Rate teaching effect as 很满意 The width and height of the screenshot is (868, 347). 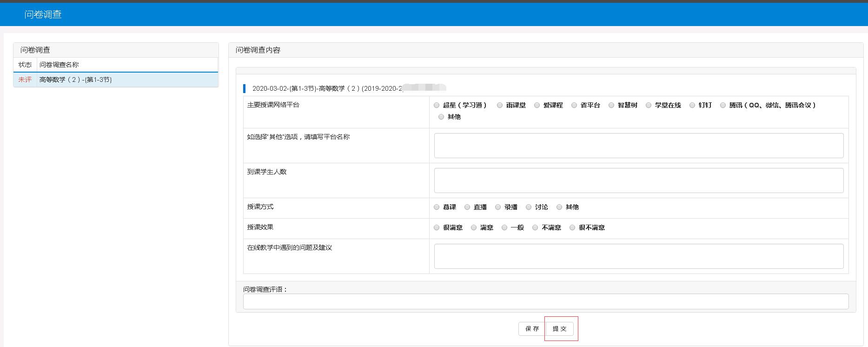(x=437, y=227)
